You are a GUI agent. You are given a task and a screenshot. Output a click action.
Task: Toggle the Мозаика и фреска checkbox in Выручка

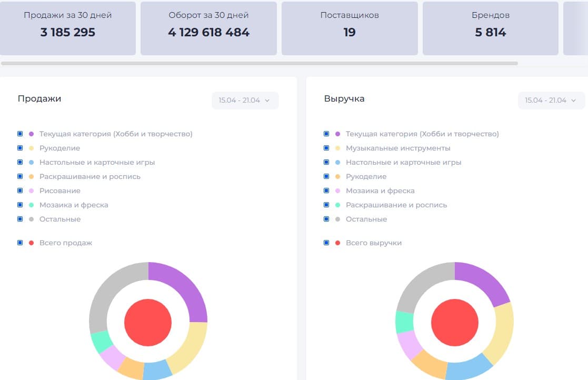pos(326,191)
